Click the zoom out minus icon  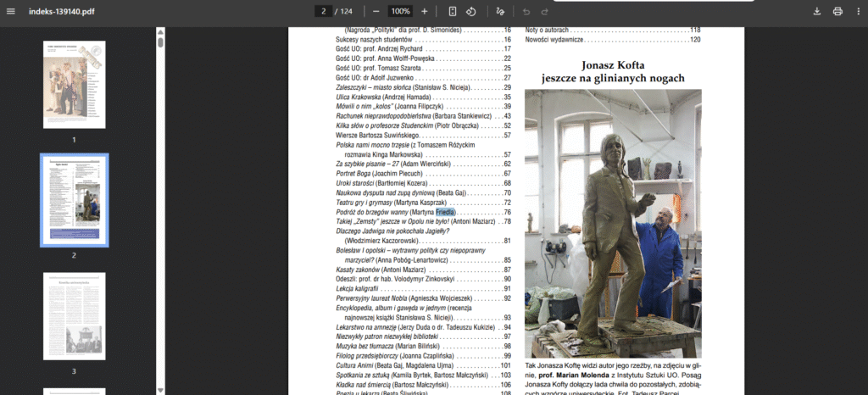(376, 11)
